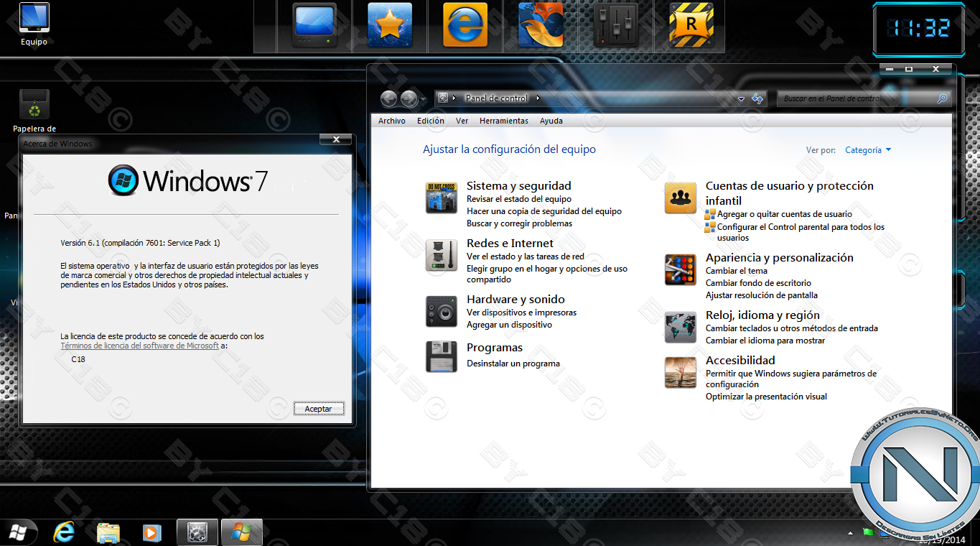The height and width of the screenshot is (546, 980).
Task: Open the Papelera de reciclaje desktop icon
Action: (34, 111)
